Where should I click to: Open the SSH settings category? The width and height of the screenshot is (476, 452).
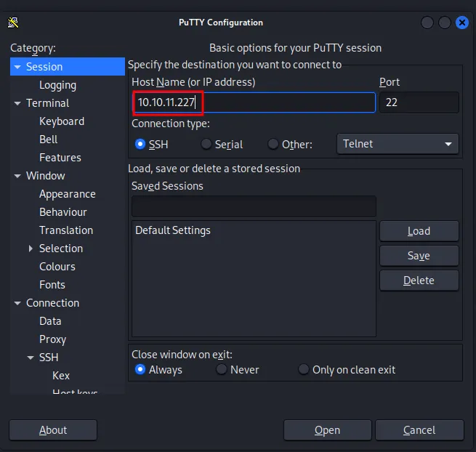pos(49,358)
